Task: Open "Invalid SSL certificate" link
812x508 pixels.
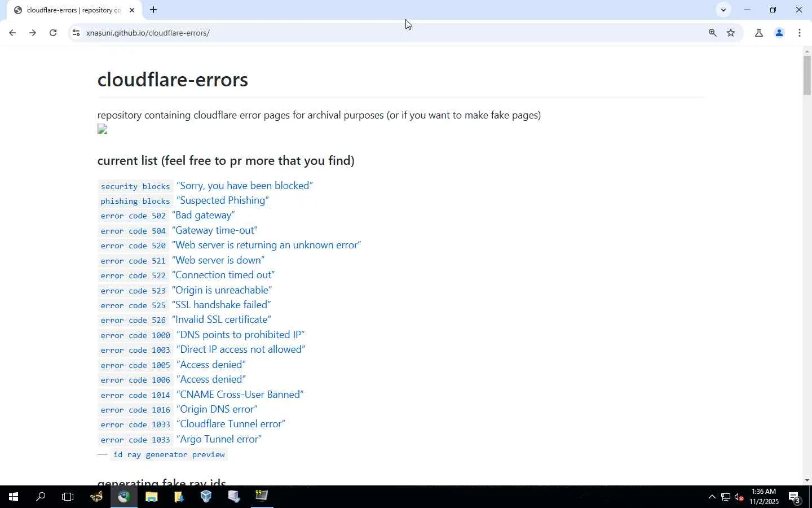Action: (222, 319)
